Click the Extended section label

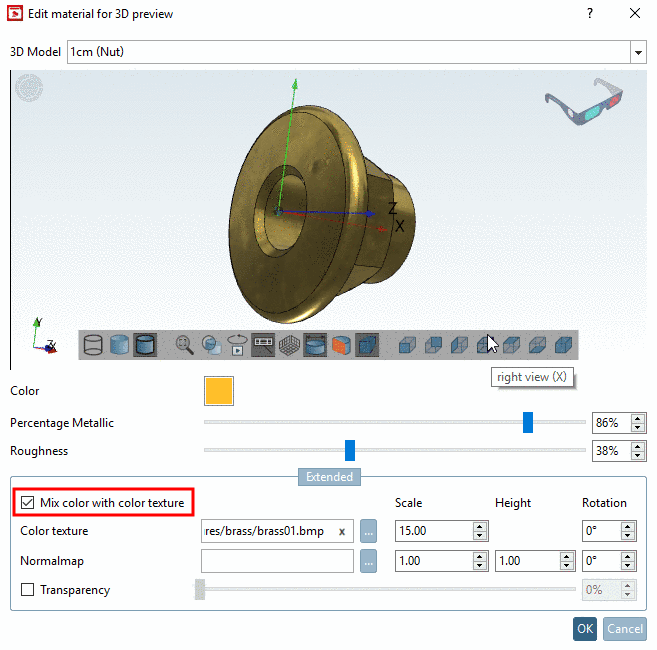[x=329, y=477]
